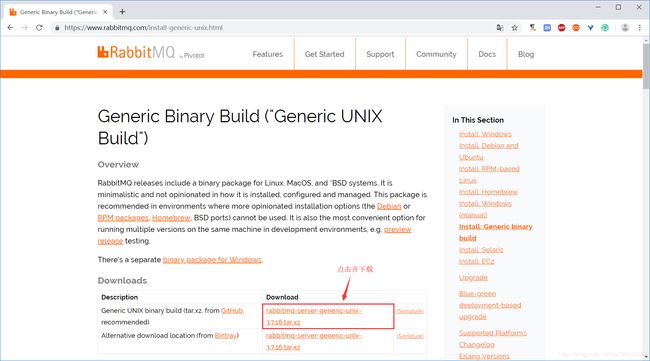Screen dimensions: 650x361
Task: Open Install: Debian and Ubuntu sidebar link
Action: click(488, 151)
